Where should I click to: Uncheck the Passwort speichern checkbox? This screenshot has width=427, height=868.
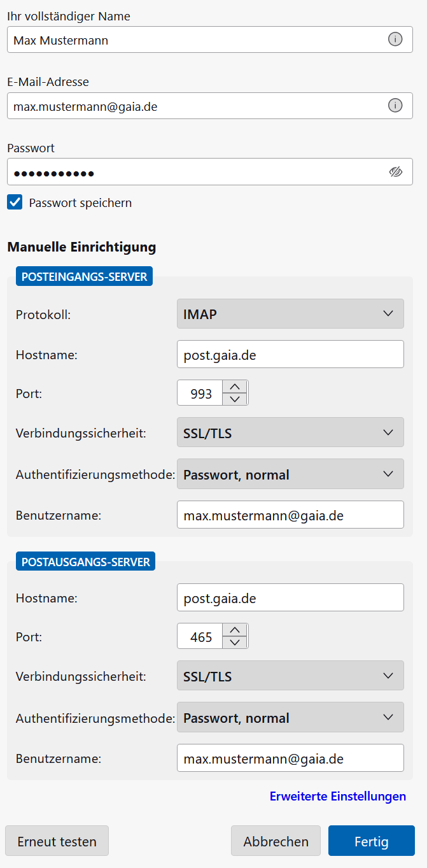pyautogui.click(x=15, y=203)
